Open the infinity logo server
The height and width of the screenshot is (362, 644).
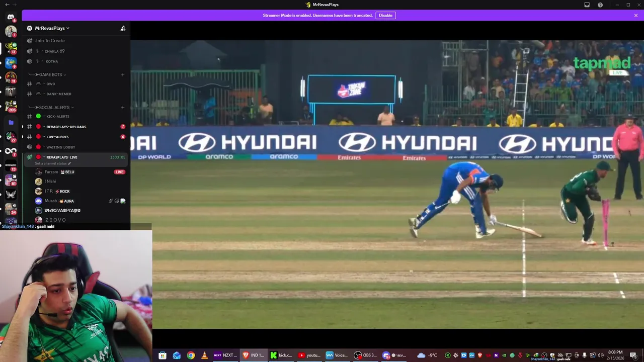point(11,151)
